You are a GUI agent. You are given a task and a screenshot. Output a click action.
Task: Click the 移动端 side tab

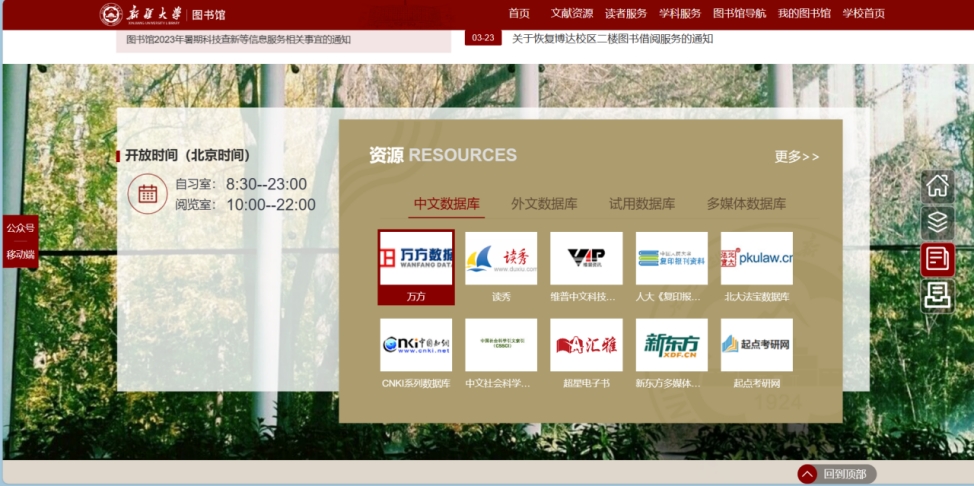pyautogui.click(x=20, y=255)
